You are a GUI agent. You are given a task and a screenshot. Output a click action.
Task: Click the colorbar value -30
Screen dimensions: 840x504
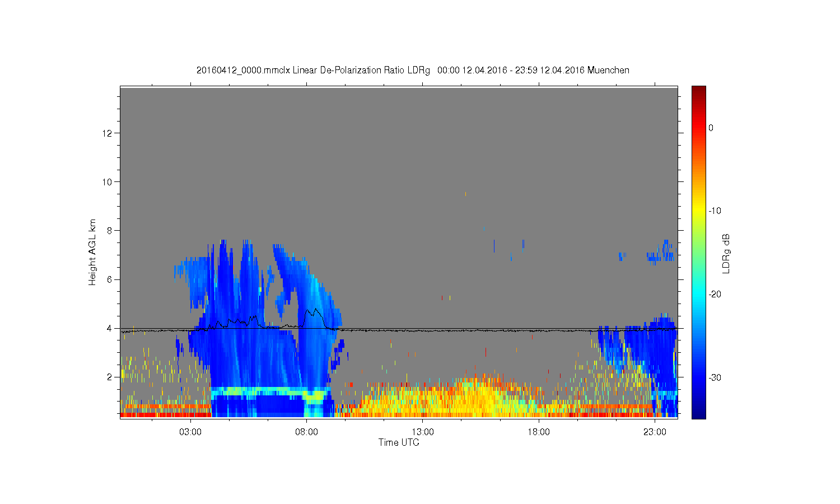click(x=715, y=378)
